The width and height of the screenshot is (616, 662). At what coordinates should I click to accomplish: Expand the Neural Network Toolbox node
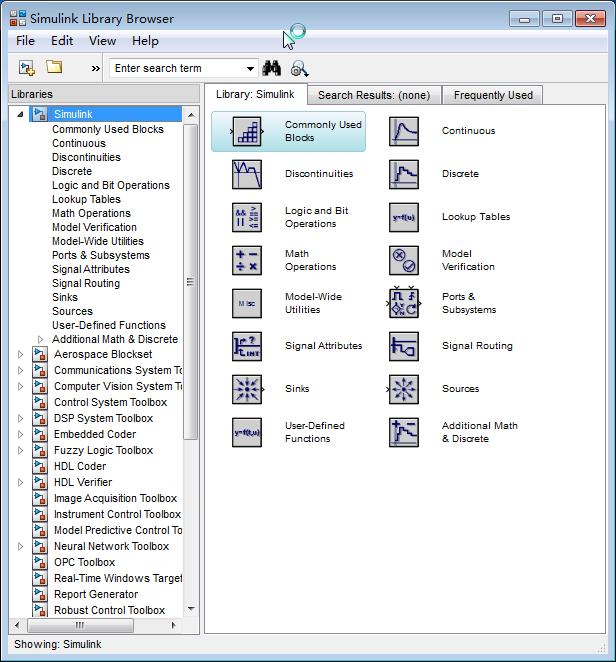point(20,547)
